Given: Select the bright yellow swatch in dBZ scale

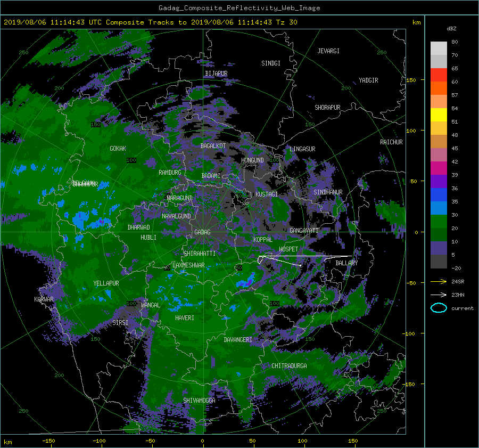Looking at the screenshot, I should [439, 115].
